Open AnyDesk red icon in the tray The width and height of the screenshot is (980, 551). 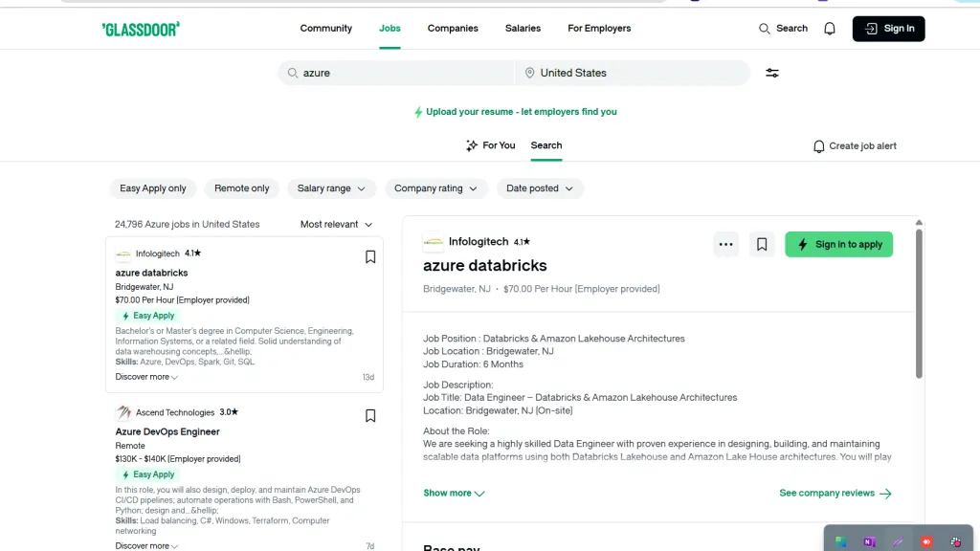(x=926, y=541)
